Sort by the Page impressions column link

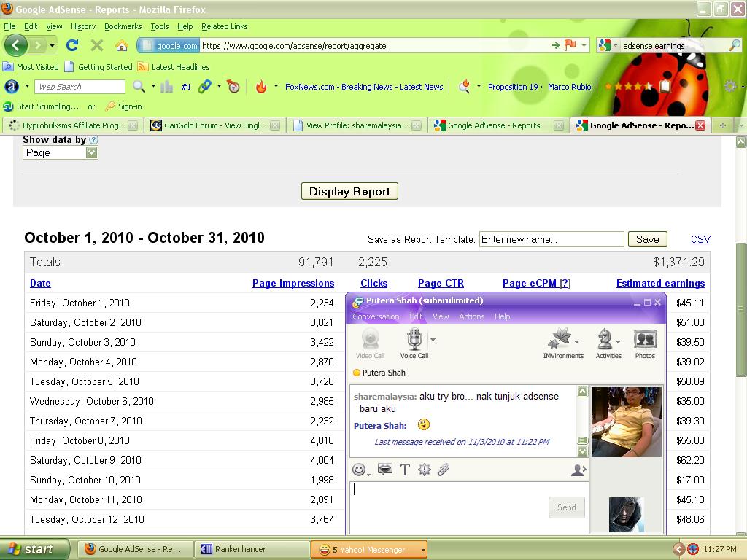(x=293, y=284)
